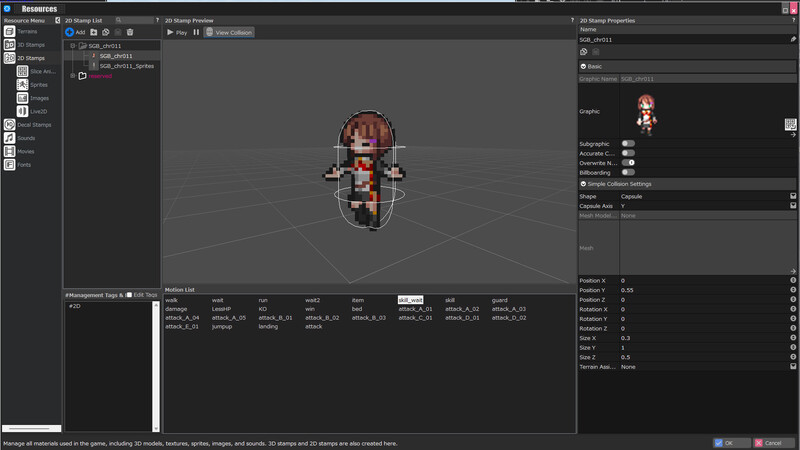The image size is (800, 450).
Task: Click the management tags scrollbar
Action: coord(156,366)
